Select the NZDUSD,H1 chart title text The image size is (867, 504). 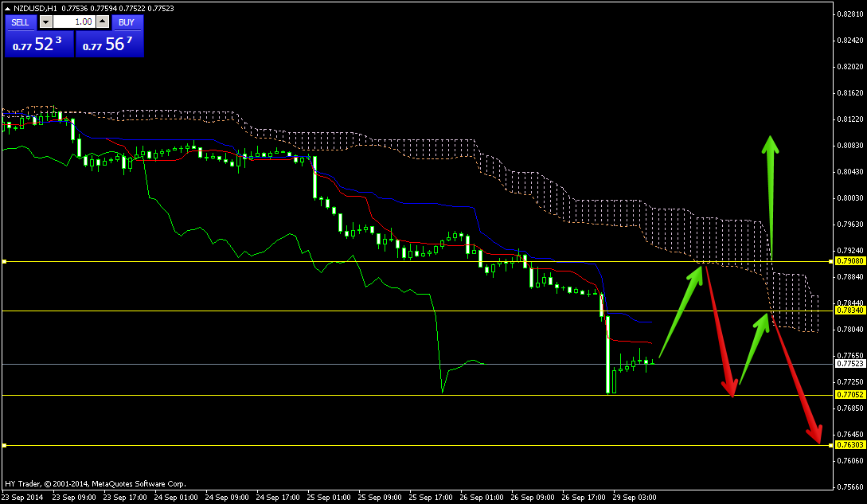tap(35, 8)
